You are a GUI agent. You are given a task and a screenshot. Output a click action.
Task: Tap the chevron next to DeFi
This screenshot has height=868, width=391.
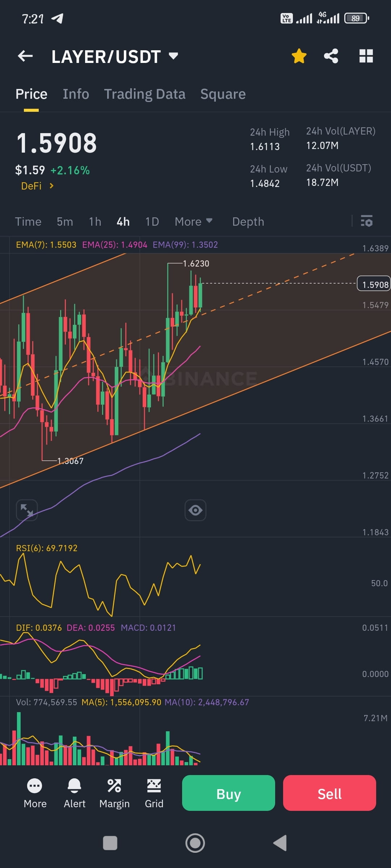click(51, 186)
